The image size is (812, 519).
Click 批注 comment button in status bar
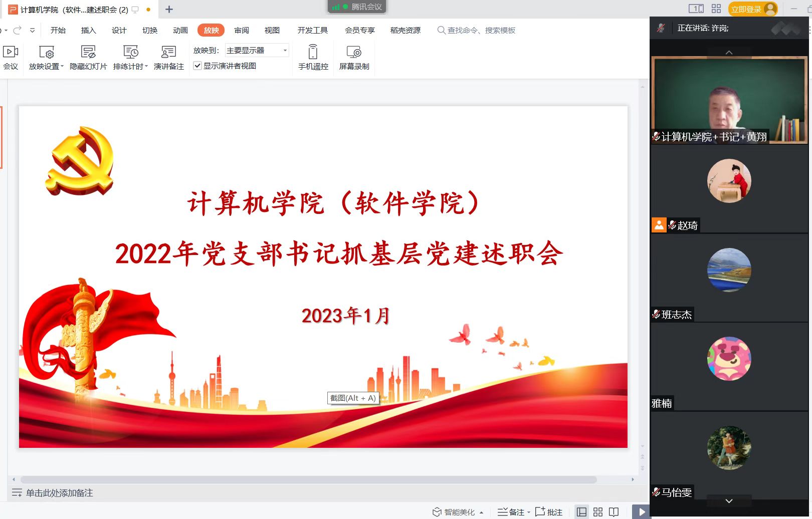pos(549,512)
